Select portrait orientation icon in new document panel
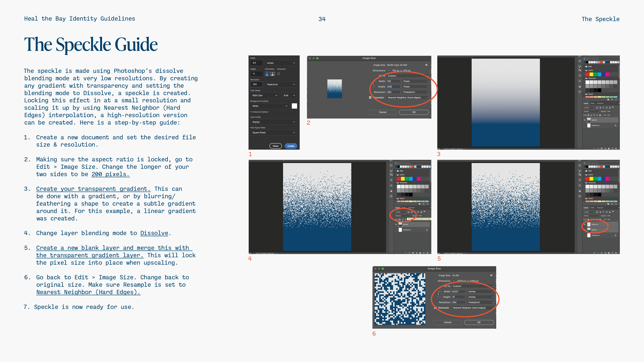 pyautogui.click(x=267, y=74)
